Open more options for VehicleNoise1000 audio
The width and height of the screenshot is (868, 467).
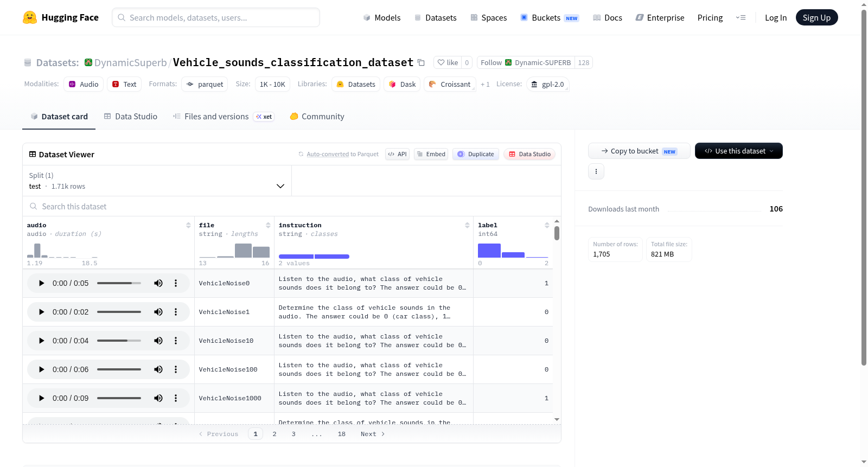(x=176, y=398)
